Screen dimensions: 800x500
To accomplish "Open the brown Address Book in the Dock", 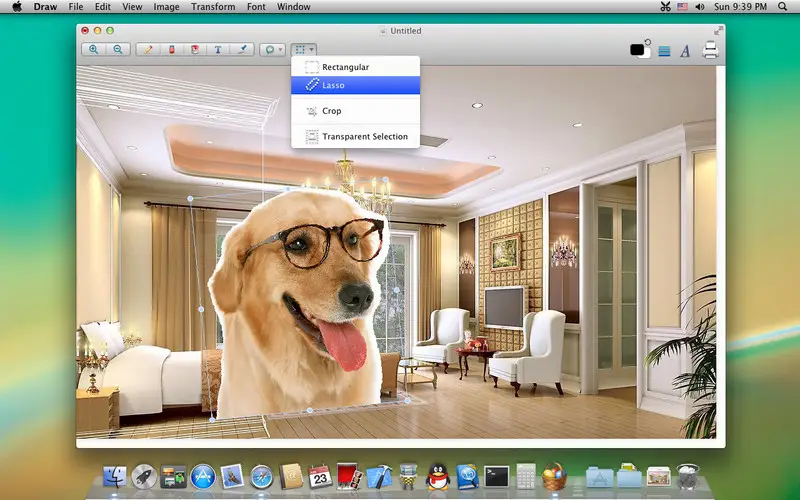I will pos(291,477).
